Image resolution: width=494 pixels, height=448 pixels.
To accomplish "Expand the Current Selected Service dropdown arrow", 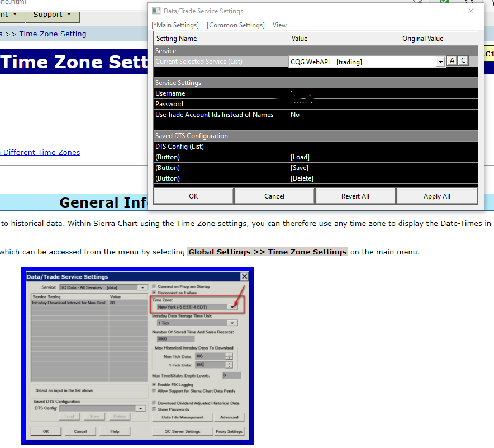I will click(x=440, y=62).
